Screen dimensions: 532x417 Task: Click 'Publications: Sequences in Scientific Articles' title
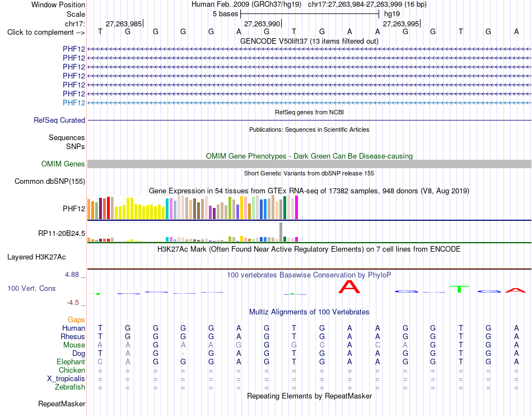[x=310, y=129]
